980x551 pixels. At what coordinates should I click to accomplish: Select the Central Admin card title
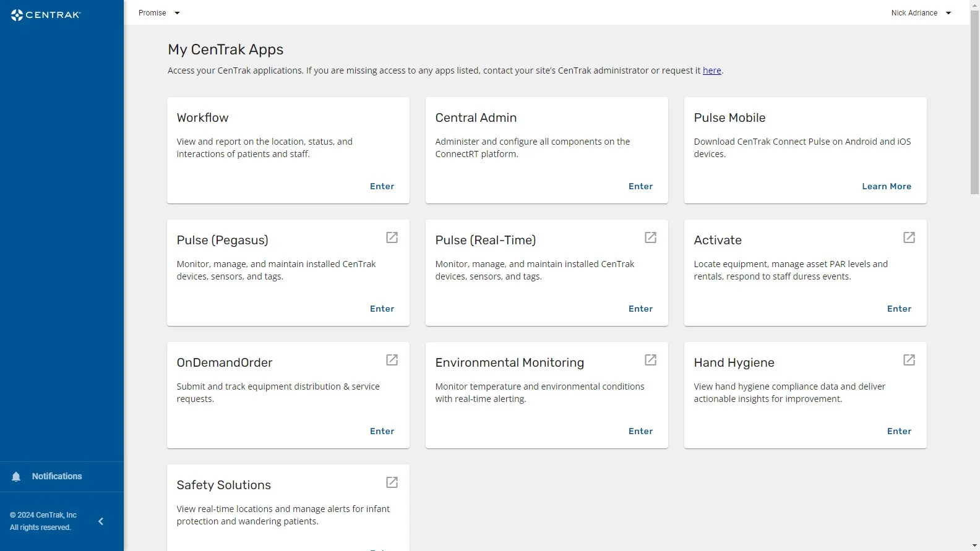click(x=476, y=117)
